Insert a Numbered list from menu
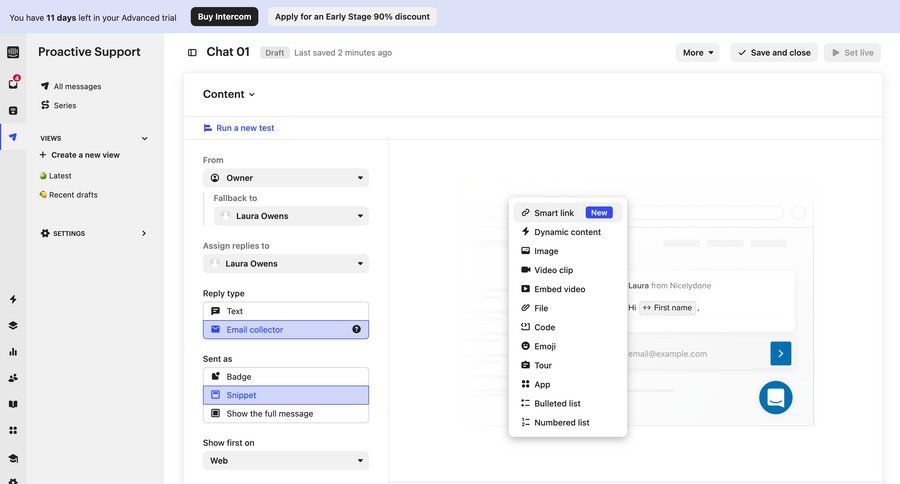Screen dimensions: 900x484 pyautogui.click(x=567, y=423)
